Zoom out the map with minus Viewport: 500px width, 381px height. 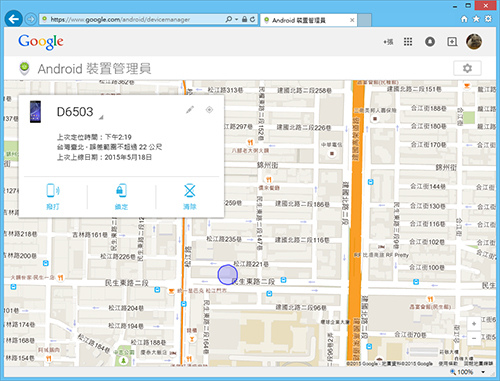point(474,338)
